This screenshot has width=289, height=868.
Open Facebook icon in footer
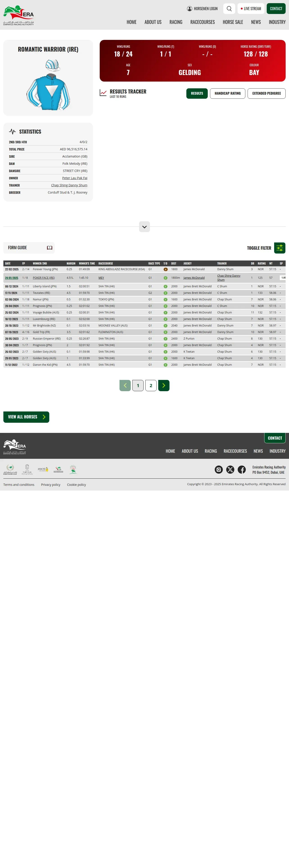pyautogui.click(x=242, y=469)
